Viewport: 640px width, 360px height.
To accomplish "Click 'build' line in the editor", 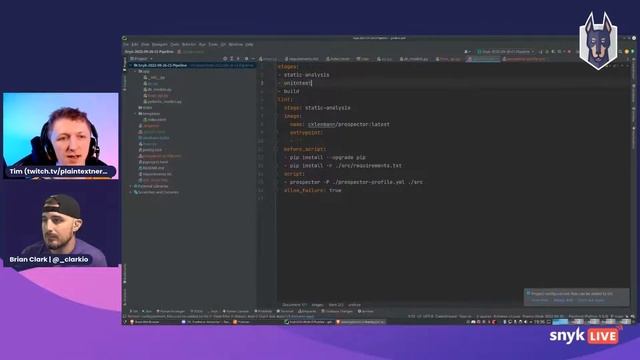I will (291, 91).
